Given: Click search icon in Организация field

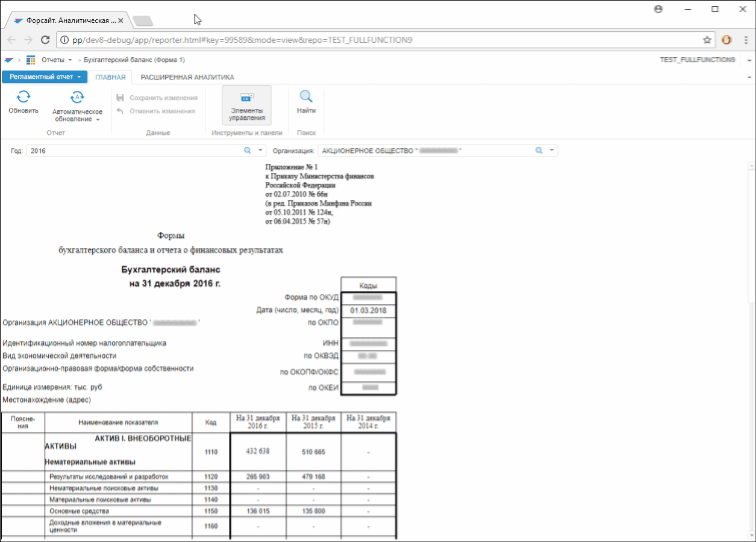Looking at the screenshot, I should tap(539, 151).
